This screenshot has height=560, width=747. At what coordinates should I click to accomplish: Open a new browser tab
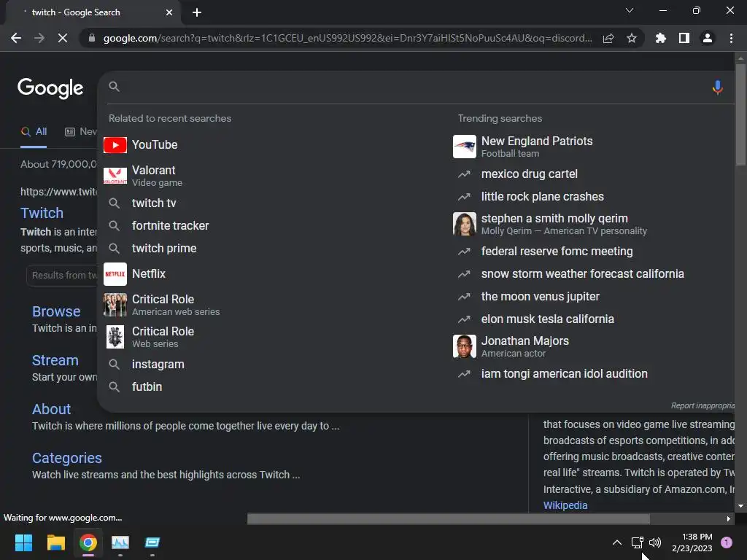pyautogui.click(x=197, y=12)
